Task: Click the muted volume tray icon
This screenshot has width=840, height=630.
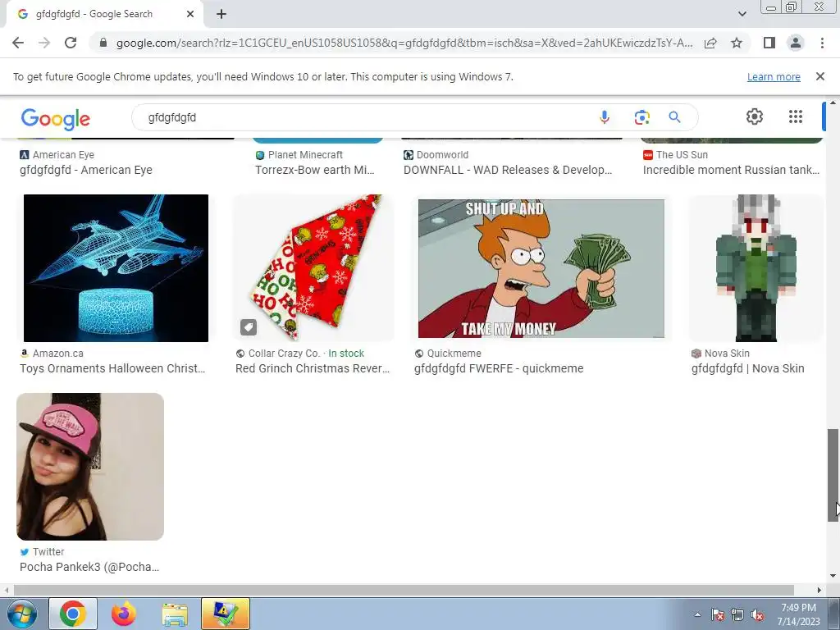Action: pos(757,615)
